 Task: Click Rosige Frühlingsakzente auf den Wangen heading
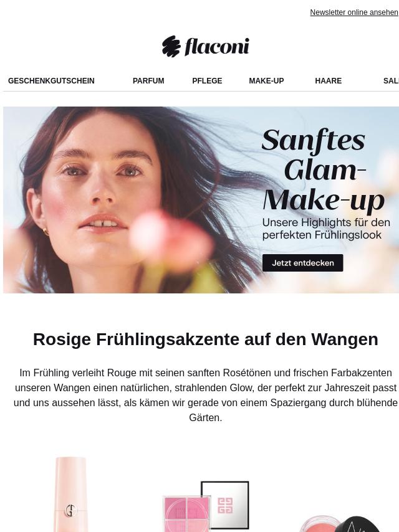pos(206,340)
